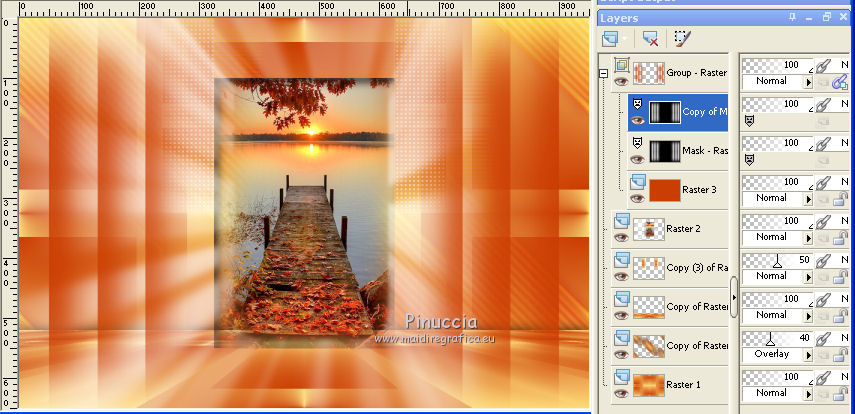Viewport: 855px width, 414px height.
Task: Open blend mode dropdown for Group - Raster
Action: (808, 82)
